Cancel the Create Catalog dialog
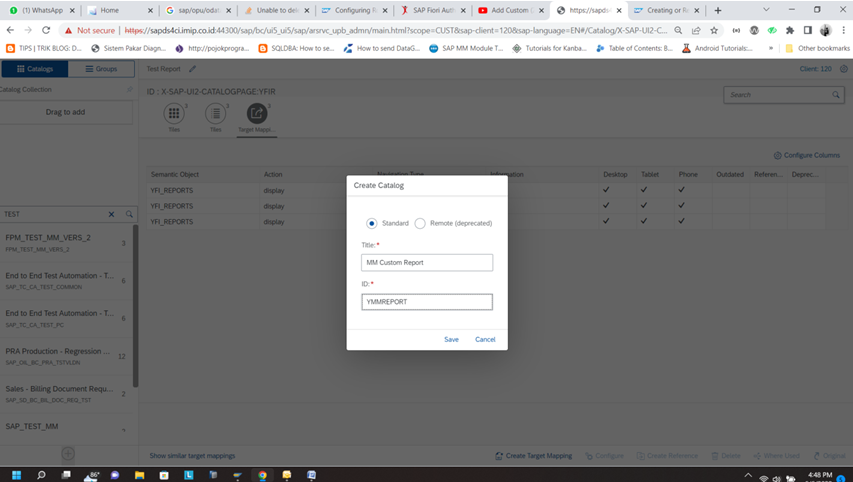The height and width of the screenshot is (482, 853). click(x=485, y=339)
